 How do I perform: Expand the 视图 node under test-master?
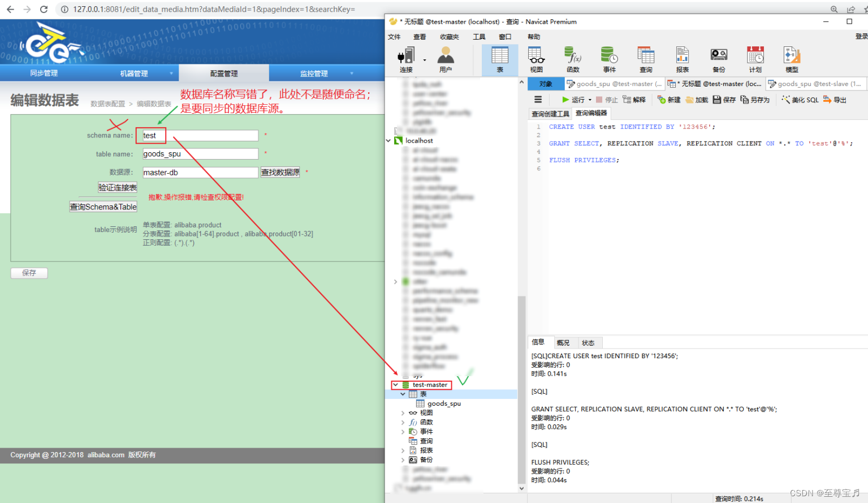pos(403,413)
